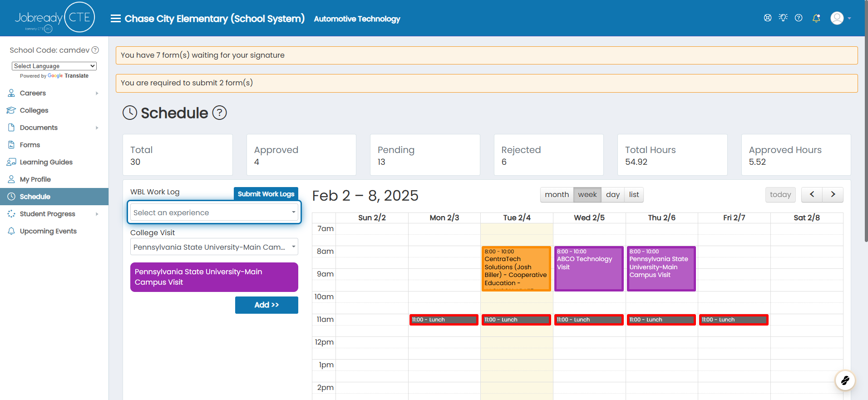The height and width of the screenshot is (400, 868).
Task: Open Friday's 11:00 Lunch event
Action: pyautogui.click(x=734, y=320)
